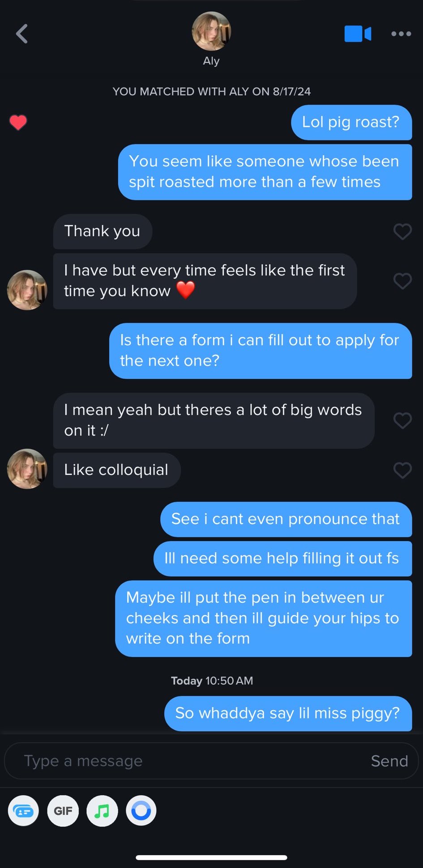This screenshot has width=423, height=868.
Task: Like the "every time feels like the first" message
Action: [x=402, y=281]
